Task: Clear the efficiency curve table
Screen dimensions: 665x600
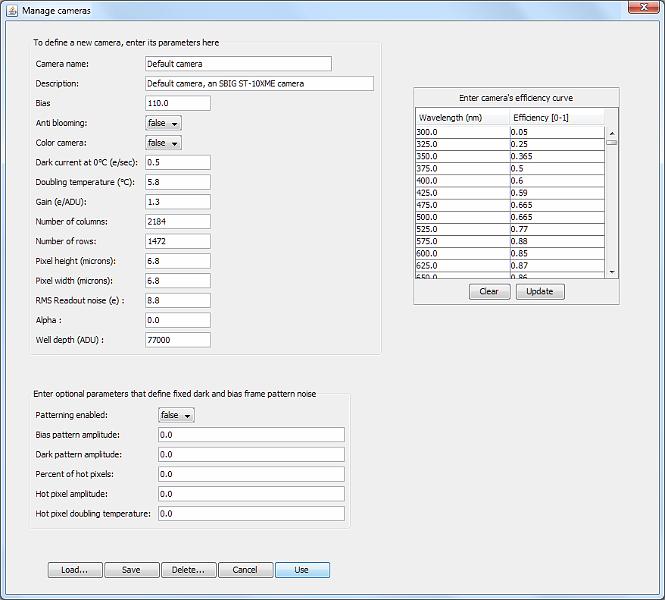Action: 489,292
